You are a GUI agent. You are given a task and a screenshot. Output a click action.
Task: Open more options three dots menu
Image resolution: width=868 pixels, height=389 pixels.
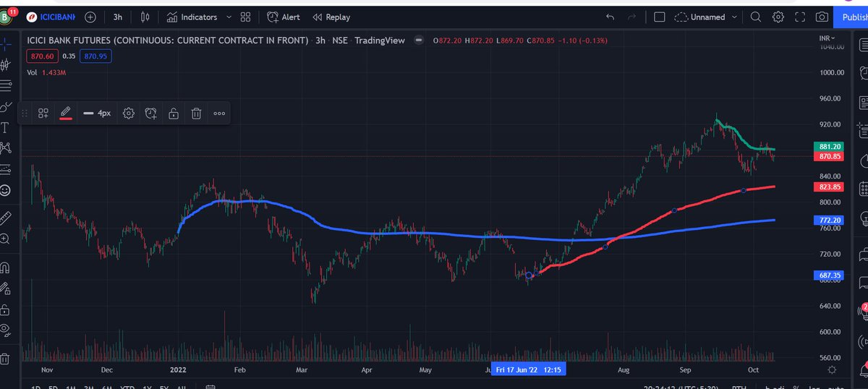[218, 113]
